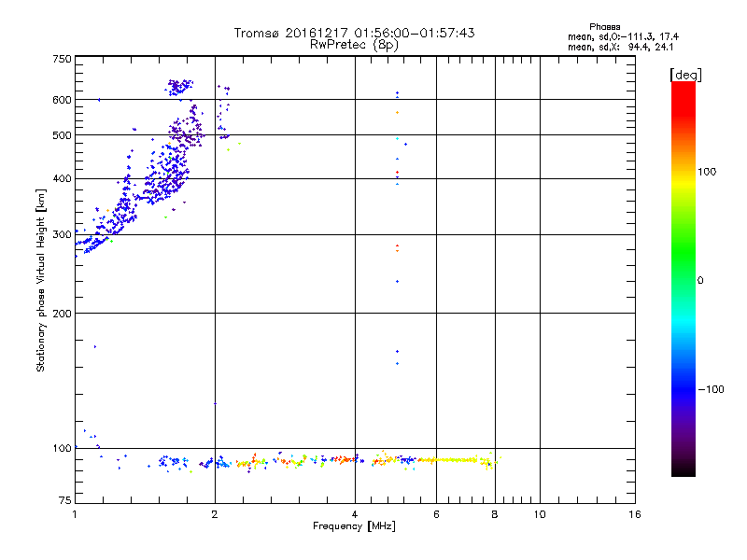Click the y-axis label "Stationary phase Virtual Height [km]"
Image resolution: width=747 pixels, height=560 pixels.
click(x=40, y=281)
